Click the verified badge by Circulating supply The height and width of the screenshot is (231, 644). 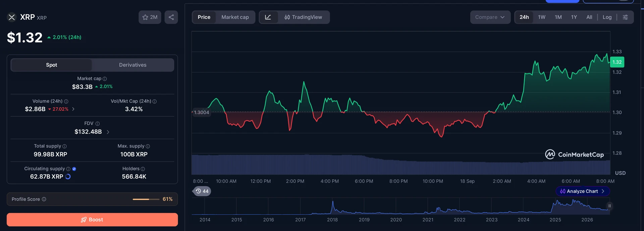coord(74,169)
